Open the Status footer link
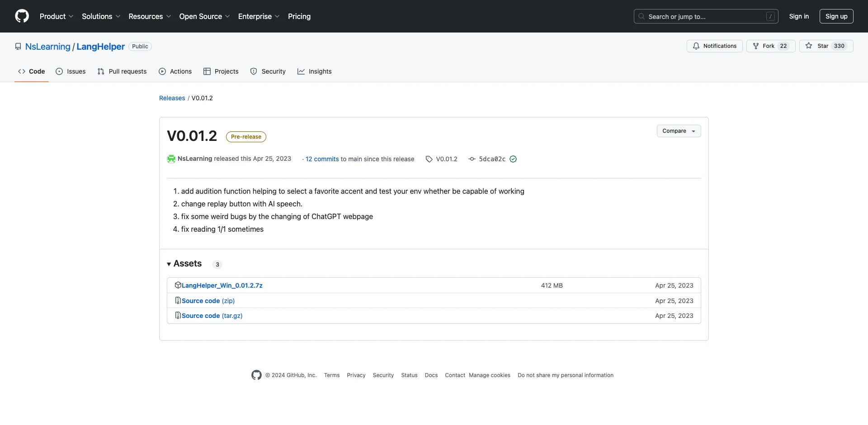The height and width of the screenshot is (425, 868). coord(409,375)
